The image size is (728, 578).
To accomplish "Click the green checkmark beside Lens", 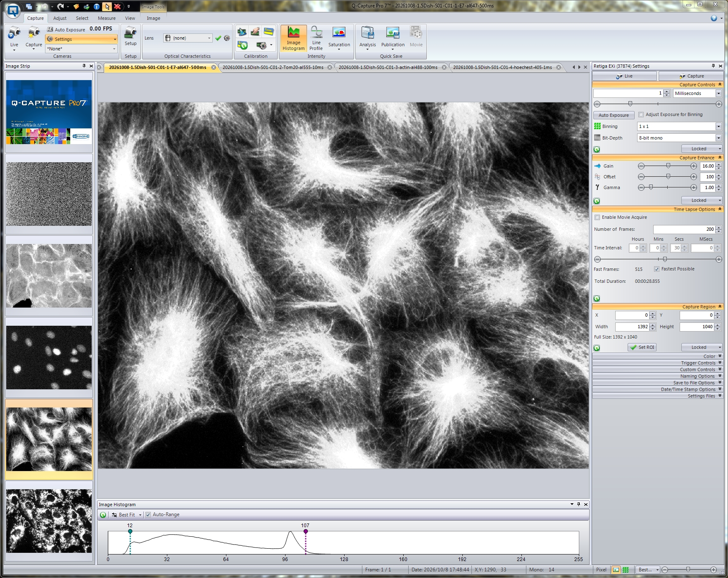I will tap(218, 38).
